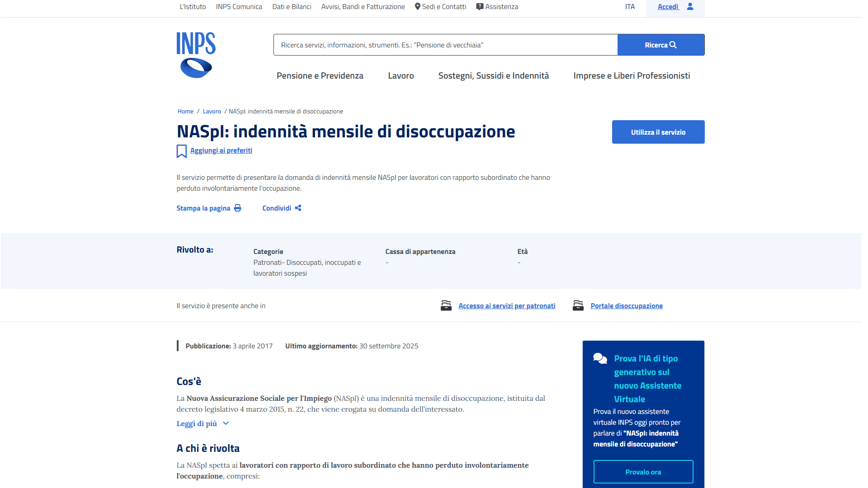Click the location pin icon for Sedi e Contatti

tap(418, 6)
